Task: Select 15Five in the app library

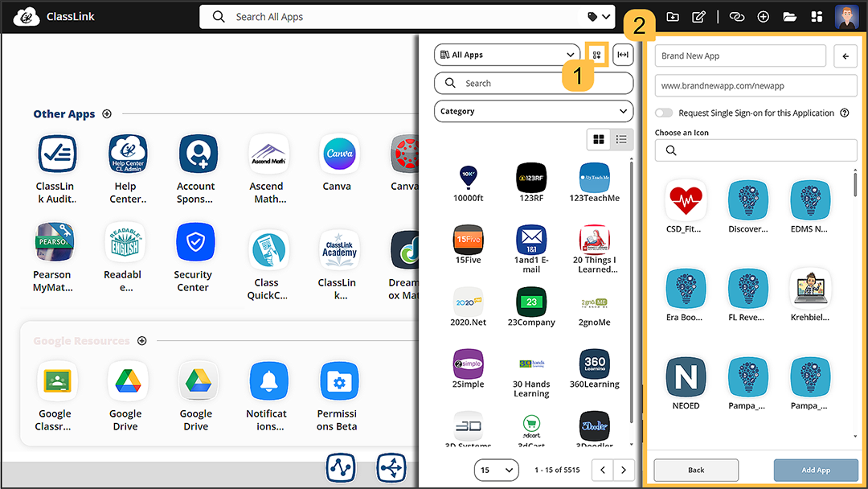Action: (469, 240)
